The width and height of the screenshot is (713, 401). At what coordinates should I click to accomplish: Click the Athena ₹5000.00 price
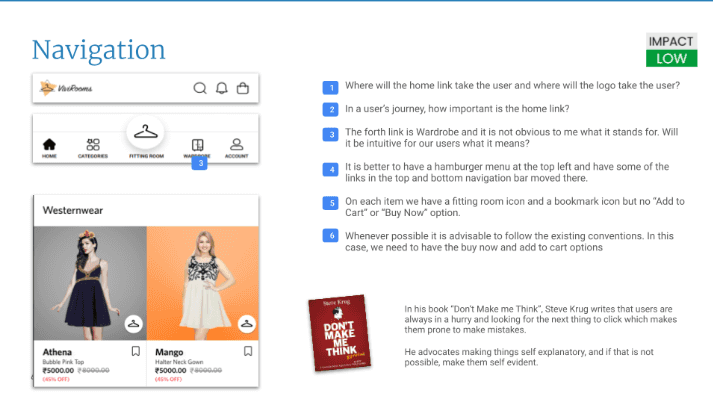coord(58,371)
